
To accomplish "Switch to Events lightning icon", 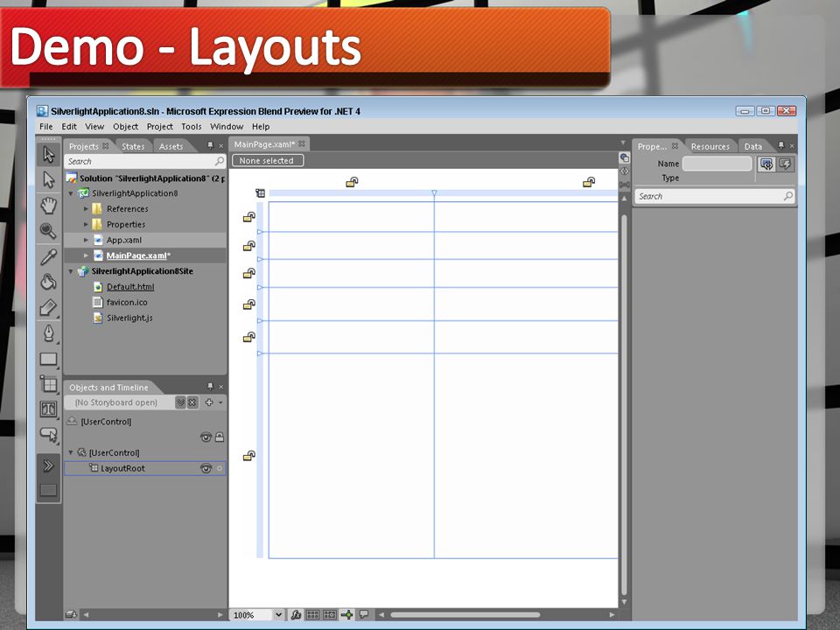I will point(786,164).
